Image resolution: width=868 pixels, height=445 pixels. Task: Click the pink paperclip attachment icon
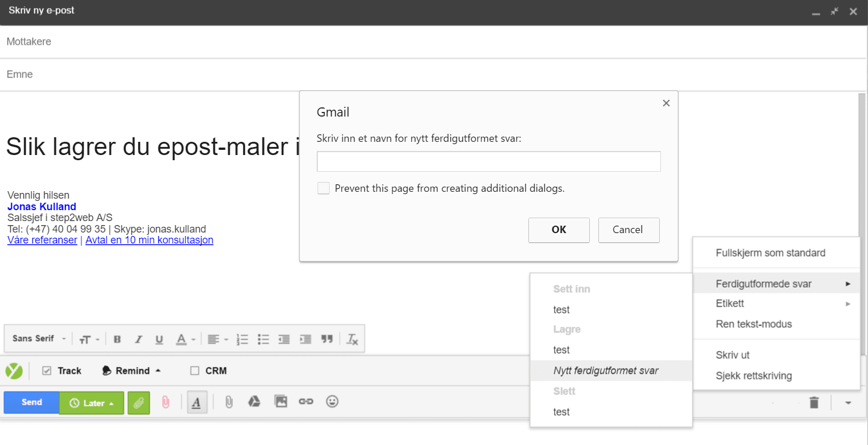(165, 403)
